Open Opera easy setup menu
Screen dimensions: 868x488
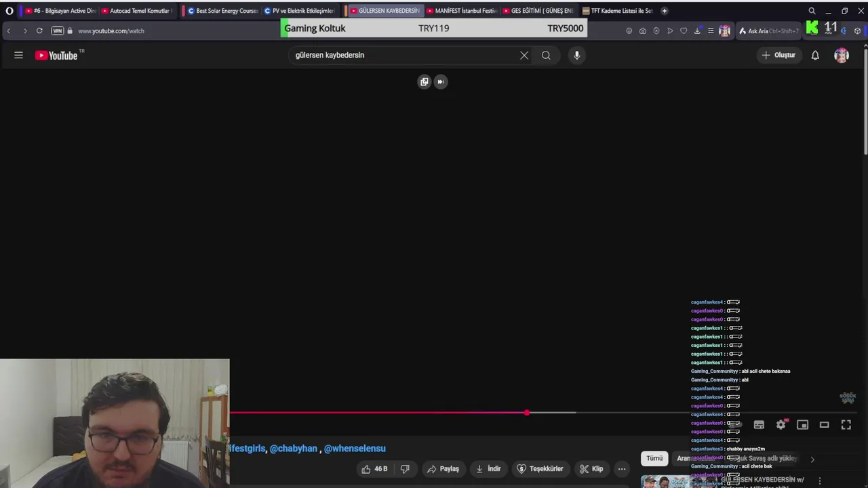[711, 30]
